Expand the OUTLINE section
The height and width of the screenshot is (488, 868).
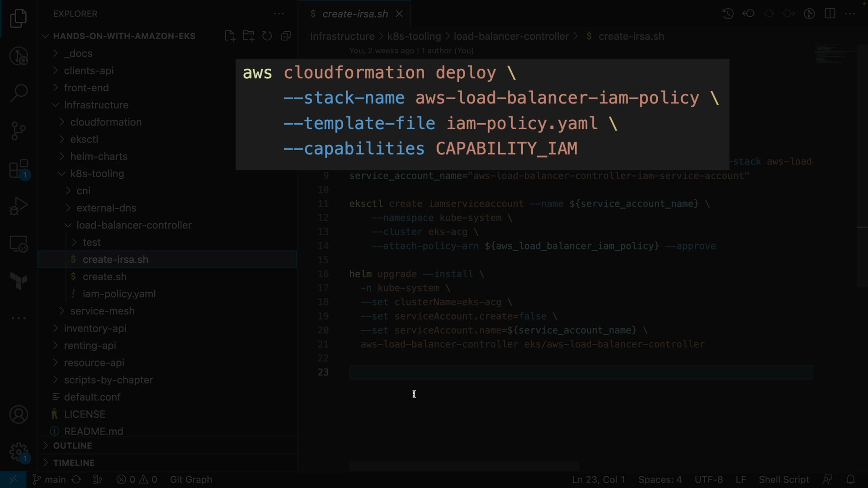72,446
